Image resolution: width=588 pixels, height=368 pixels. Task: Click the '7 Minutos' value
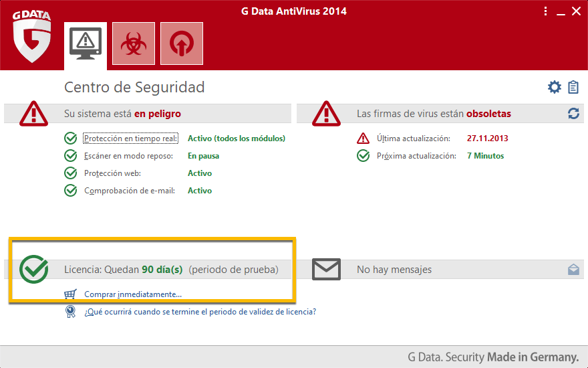485,156
